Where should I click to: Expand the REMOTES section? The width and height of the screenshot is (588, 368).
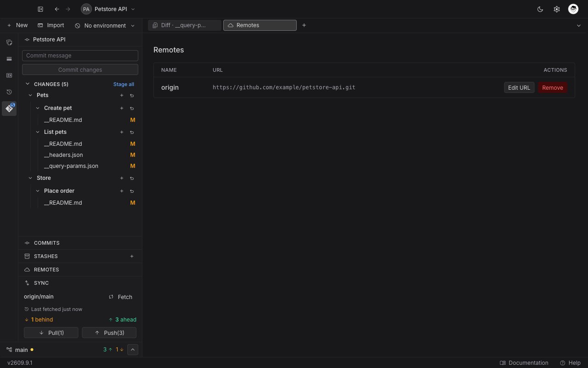80,270
